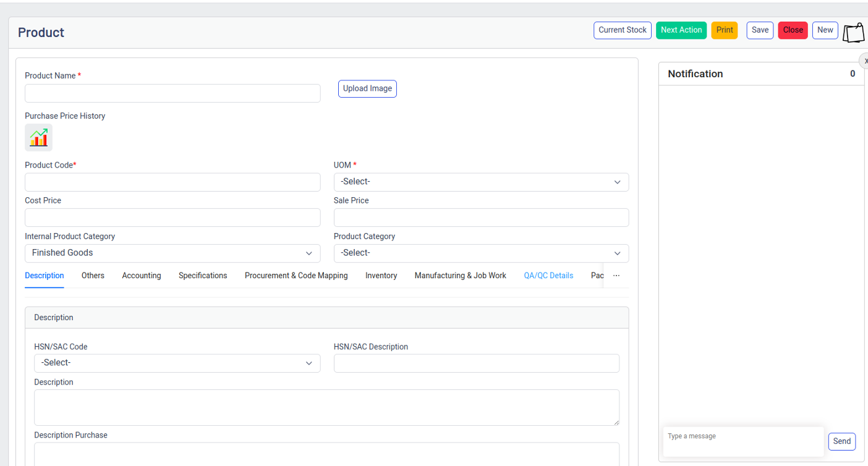Screen dimensions: 868x466
Task: Expand the HSN/SAC Code dropdown
Action: tap(177, 363)
